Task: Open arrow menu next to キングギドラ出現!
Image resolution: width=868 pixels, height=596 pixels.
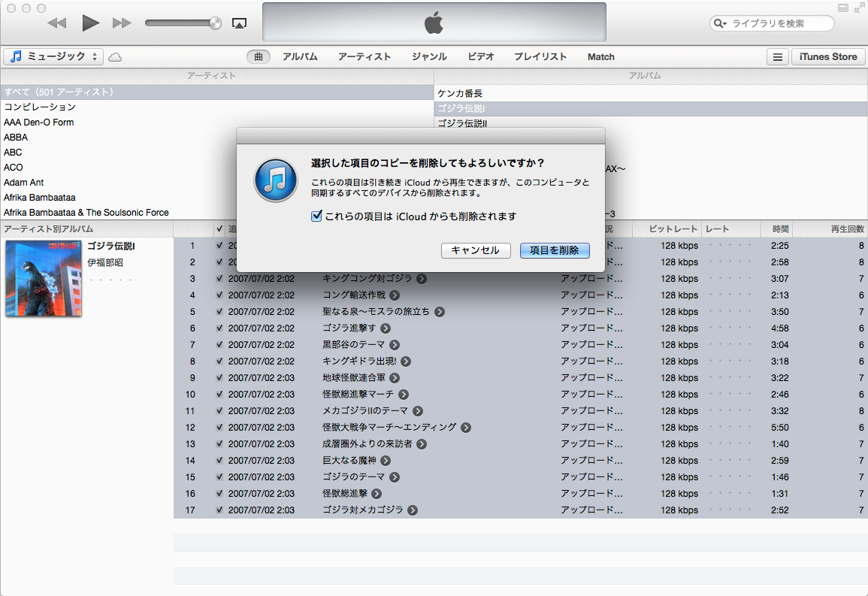Action: [407, 362]
